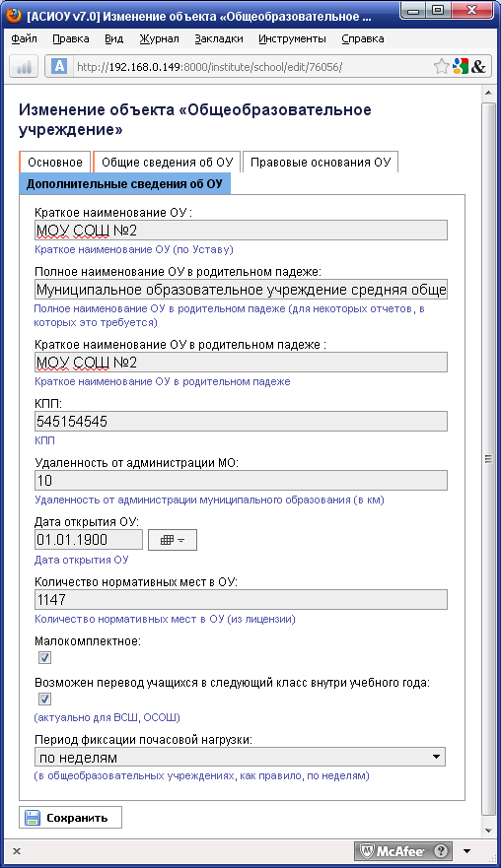
Task: Open the Закладки menu
Action: point(219,38)
